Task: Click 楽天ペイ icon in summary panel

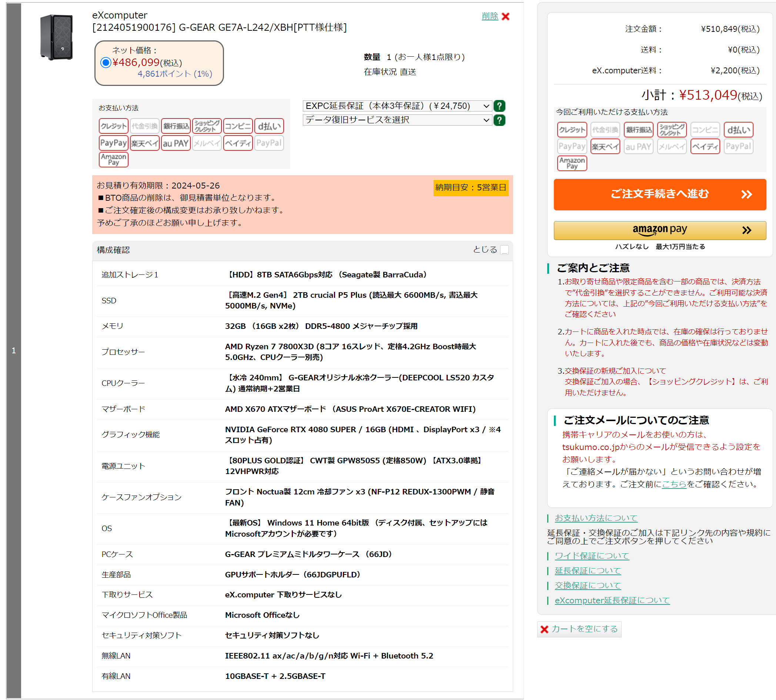Action: [605, 147]
